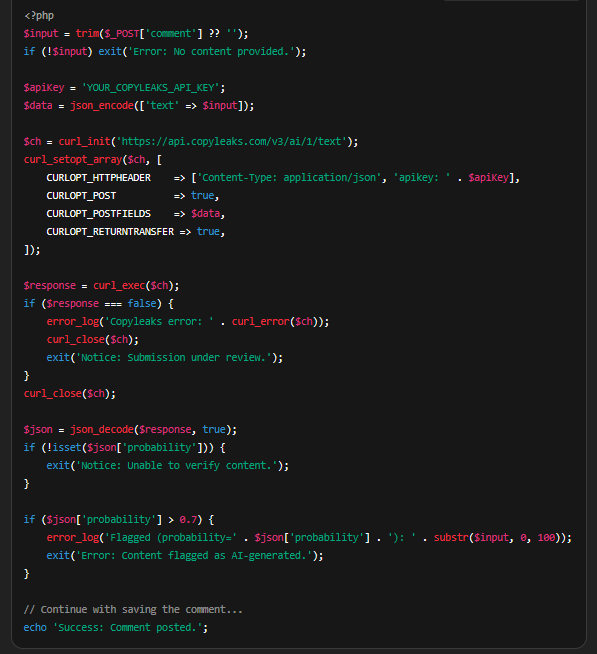The height and width of the screenshot is (654, 597).
Task: Click the 'Content-Type: application/json' string
Action: (289, 178)
